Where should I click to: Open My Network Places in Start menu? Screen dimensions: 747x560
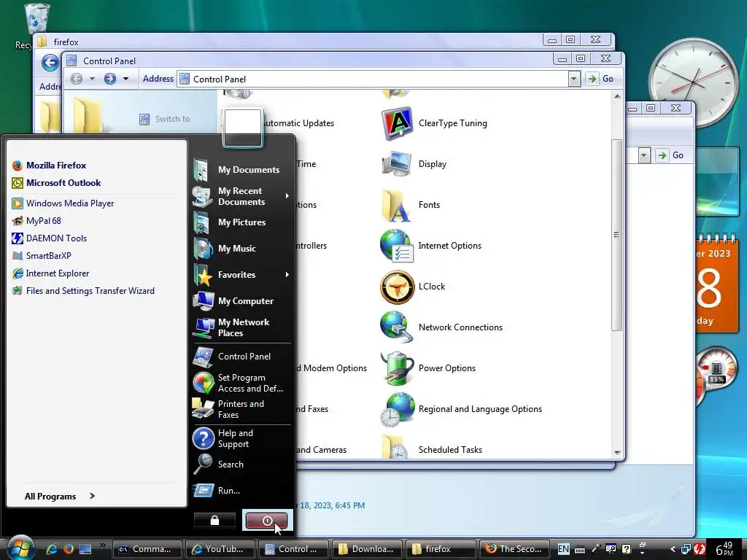tap(241, 327)
